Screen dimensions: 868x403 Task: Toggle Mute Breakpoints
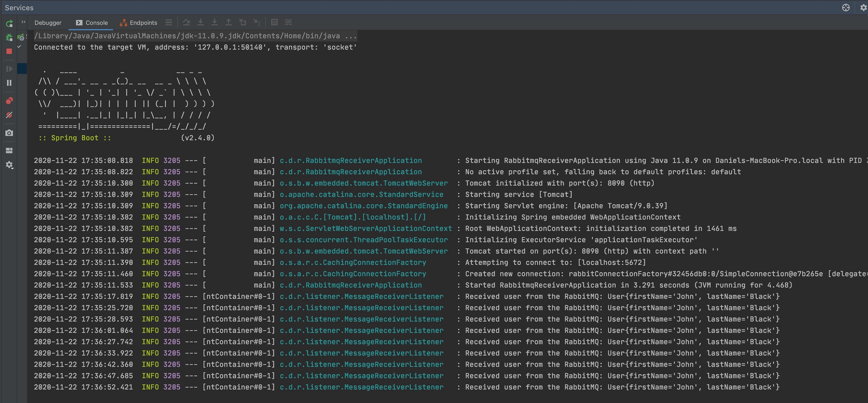[x=9, y=115]
